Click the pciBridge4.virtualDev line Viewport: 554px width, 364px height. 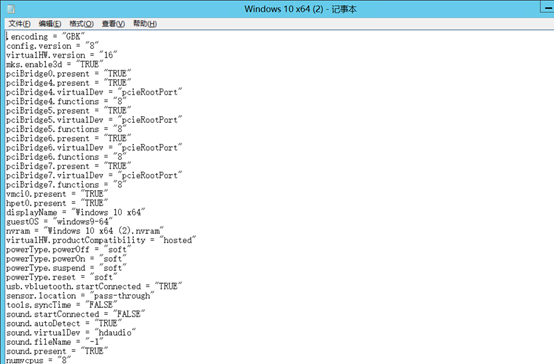tap(94, 92)
